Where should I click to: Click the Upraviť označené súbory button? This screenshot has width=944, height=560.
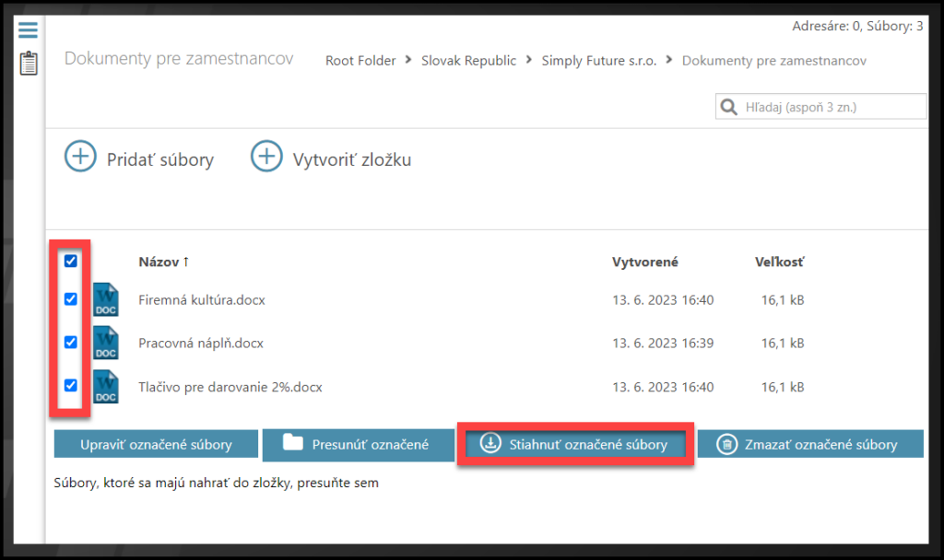156,444
